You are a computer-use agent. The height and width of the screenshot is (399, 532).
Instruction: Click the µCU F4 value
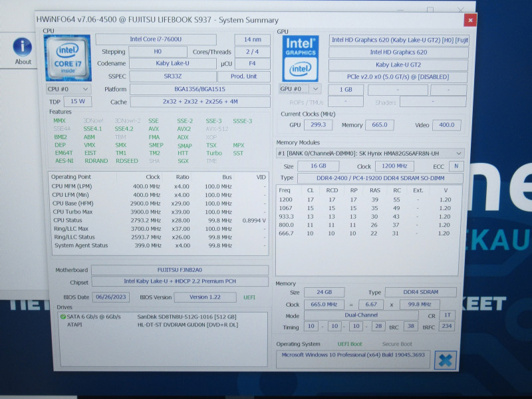tap(253, 63)
